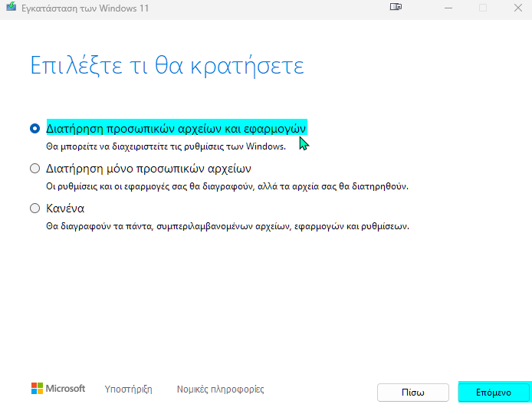Click text 'Οι ρυθμίσεις και οι εφαρμογές σας θα διαγραφούν'

pyautogui.click(x=150, y=186)
